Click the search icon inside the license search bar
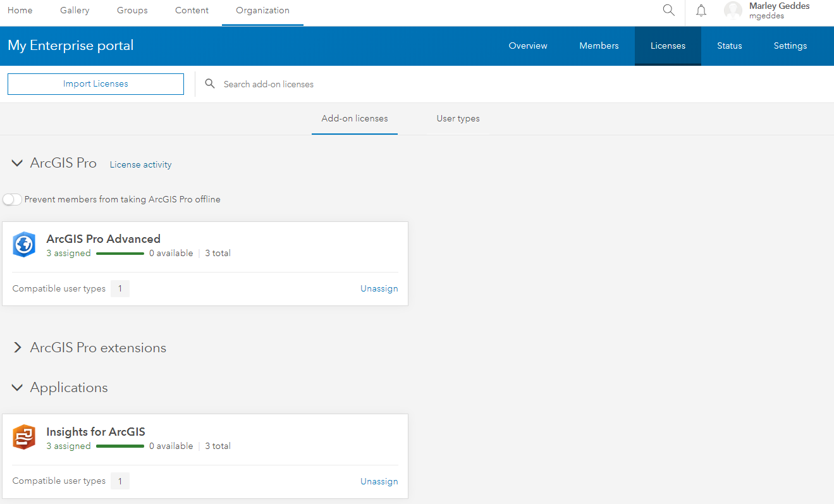The image size is (834, 504). tap(210, 83)
